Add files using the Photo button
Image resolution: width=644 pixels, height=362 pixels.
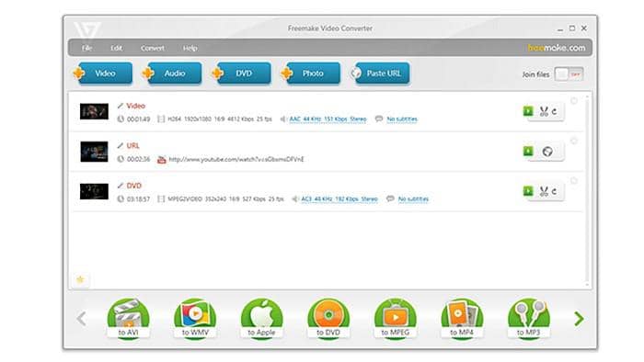pyautogui.click(x=311, y=74)
